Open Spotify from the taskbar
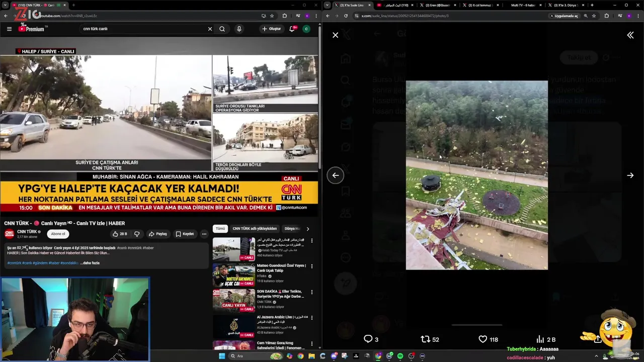Screen dimensions: 644x362 400,356
